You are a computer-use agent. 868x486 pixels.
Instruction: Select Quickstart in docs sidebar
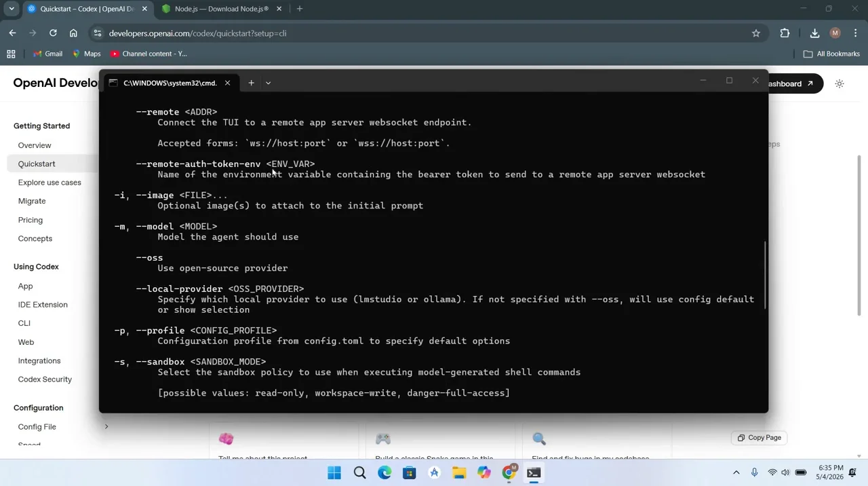click(x=37, y=164)
